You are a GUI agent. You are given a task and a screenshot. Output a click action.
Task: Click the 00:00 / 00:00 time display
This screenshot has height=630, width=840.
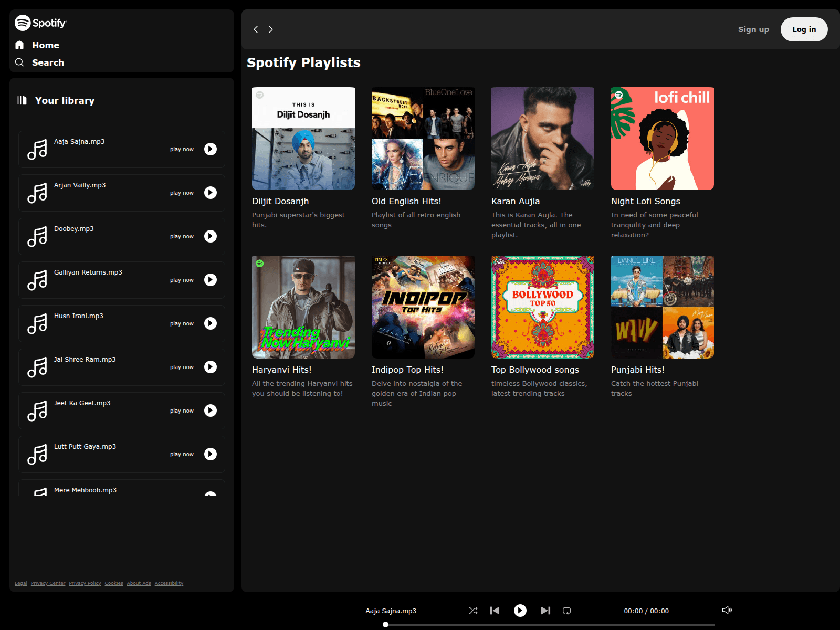click(646, 611)
